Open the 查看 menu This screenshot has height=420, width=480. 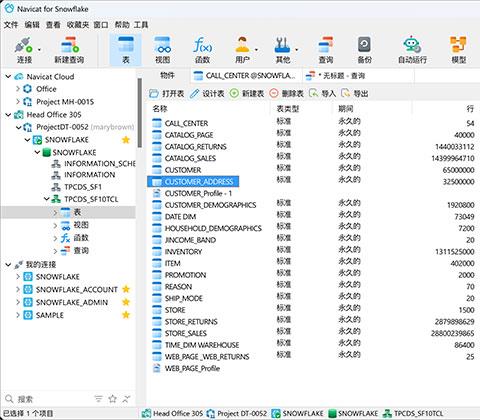[53, 25]
